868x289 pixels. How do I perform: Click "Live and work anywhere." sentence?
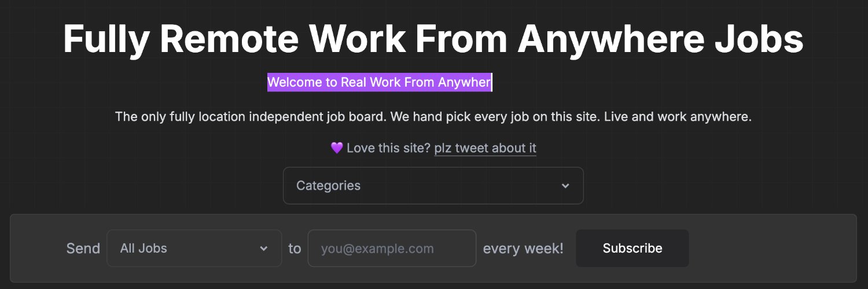(x=678, y=117)
